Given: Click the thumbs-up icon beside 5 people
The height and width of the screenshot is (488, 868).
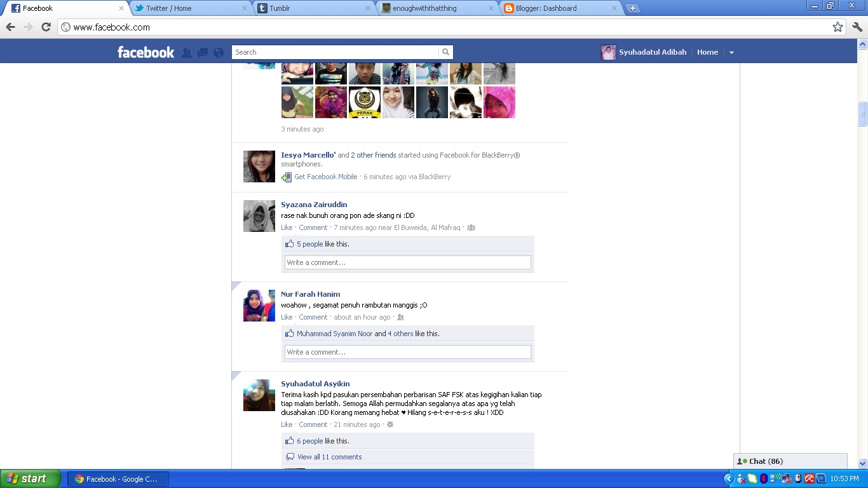Looking at the screenshot, I should 290,244.
